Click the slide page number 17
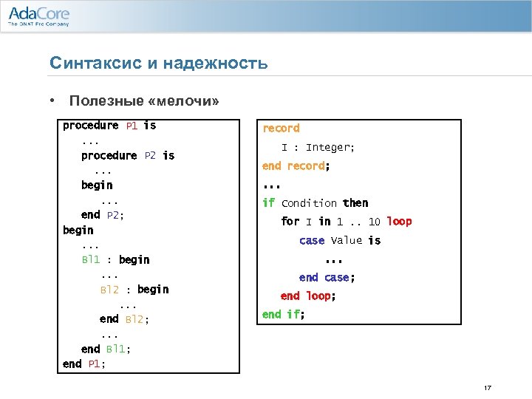The width and height of the screenshot is (532, 399). pyautogui.click(x=488, y=388)
